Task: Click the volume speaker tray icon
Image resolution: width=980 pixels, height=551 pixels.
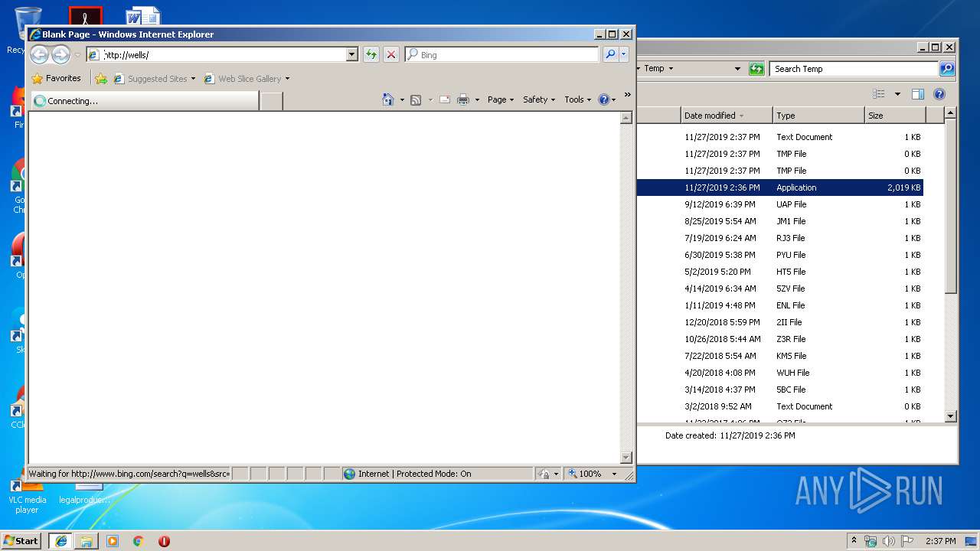Action: coord(889,540)
